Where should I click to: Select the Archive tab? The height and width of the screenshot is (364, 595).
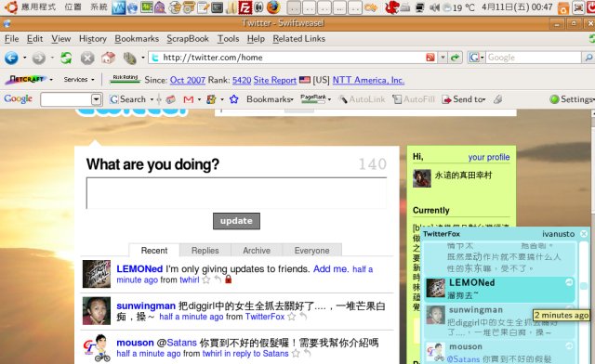[x=257, y=251]
